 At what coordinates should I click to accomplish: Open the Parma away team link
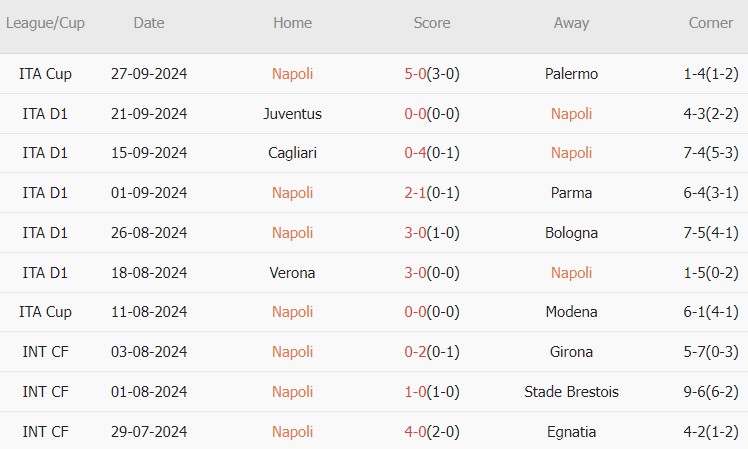[572, 193]
